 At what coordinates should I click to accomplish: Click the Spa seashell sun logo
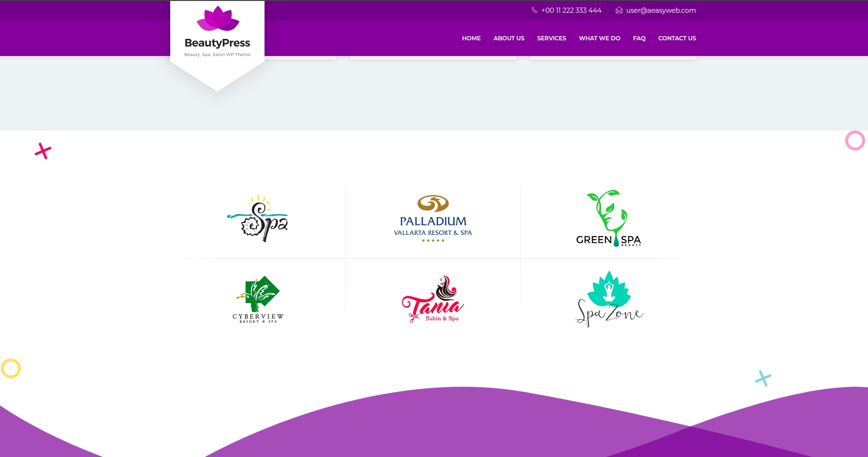point(258,219)
